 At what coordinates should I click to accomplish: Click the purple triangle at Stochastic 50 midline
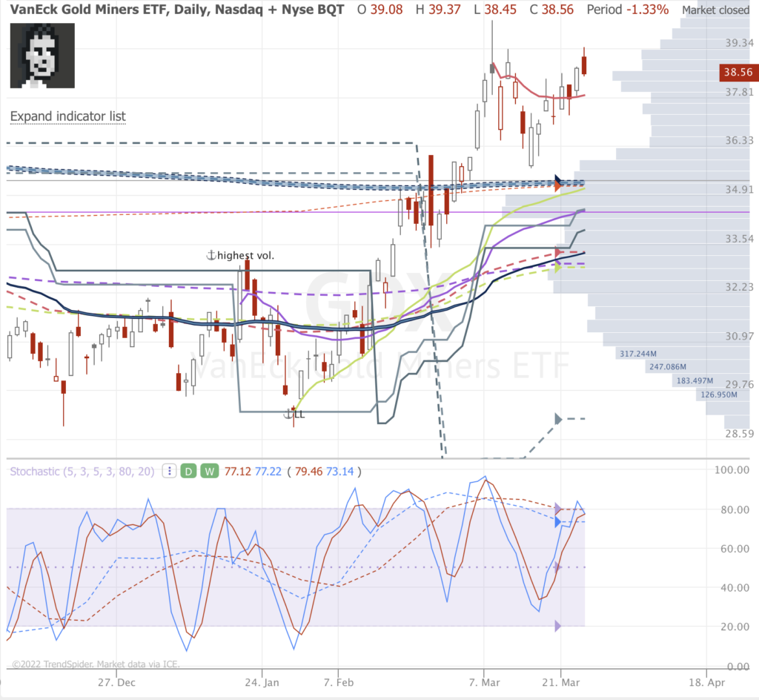point(557,567)
